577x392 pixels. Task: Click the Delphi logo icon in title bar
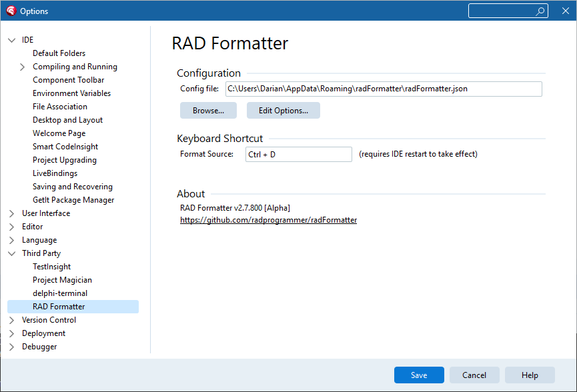click(11, 11)
